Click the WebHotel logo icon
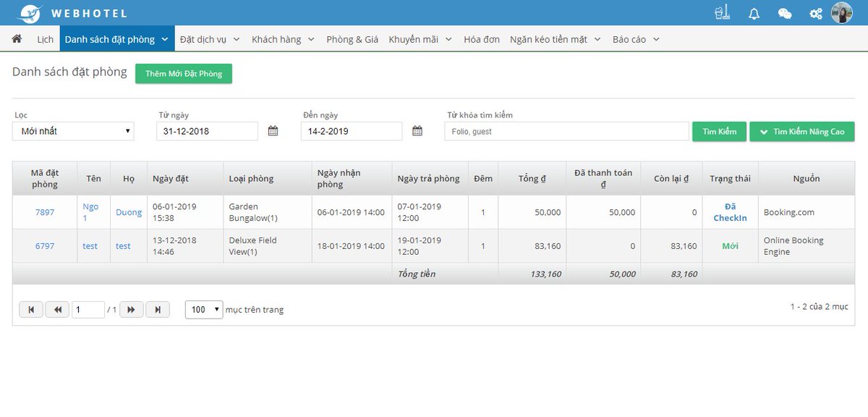 (30, 13)
